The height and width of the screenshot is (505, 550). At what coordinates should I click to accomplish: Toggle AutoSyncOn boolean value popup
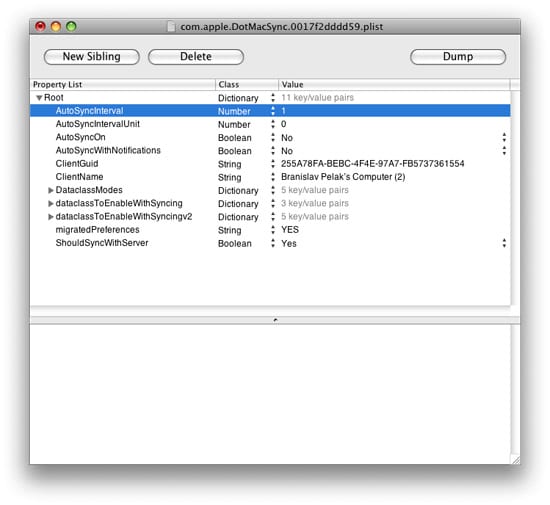[x=504, y=137]
